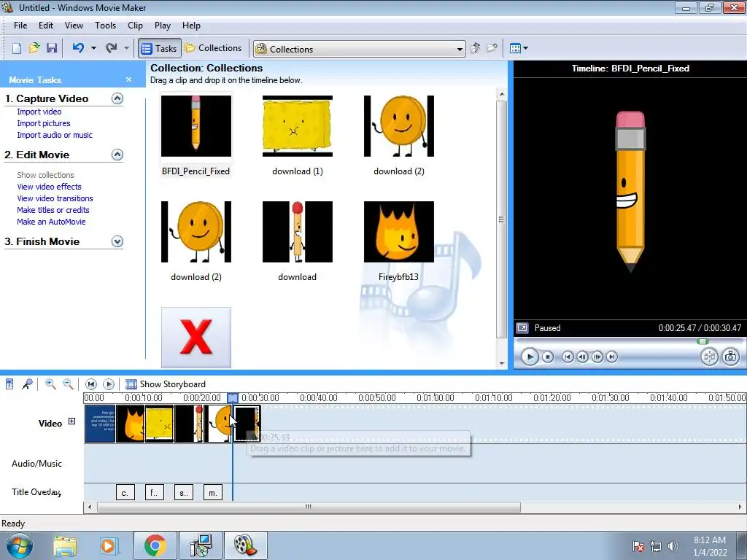The height and width of the screenshot is (560, 747).
Task: Click the monitor Forward button
Action: pyautogui.click(x=612, y=357)
